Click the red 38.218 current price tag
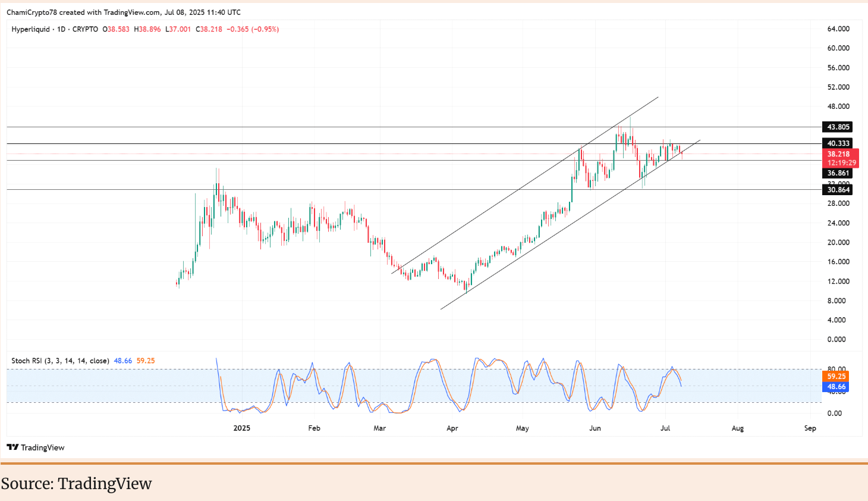Image resolution: width=868 pixels, height=501 pixels. point(838,154)
